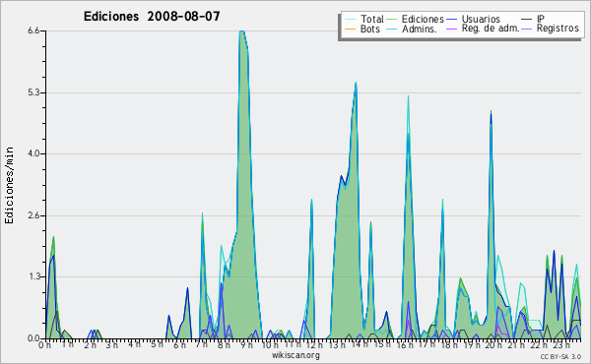Click the y-axis value 5.3
This screenshot has height=364, width=591.
[33, 92]
